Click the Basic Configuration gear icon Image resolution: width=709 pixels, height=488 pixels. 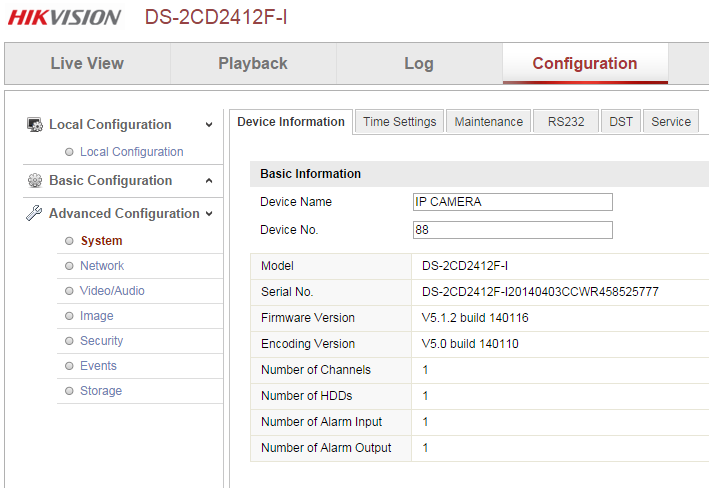35,180
